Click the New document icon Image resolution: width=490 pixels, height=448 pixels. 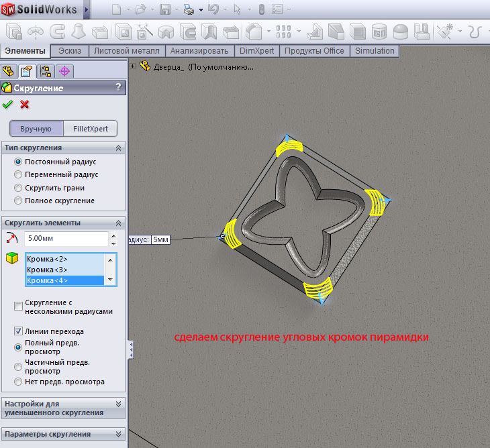116,10
